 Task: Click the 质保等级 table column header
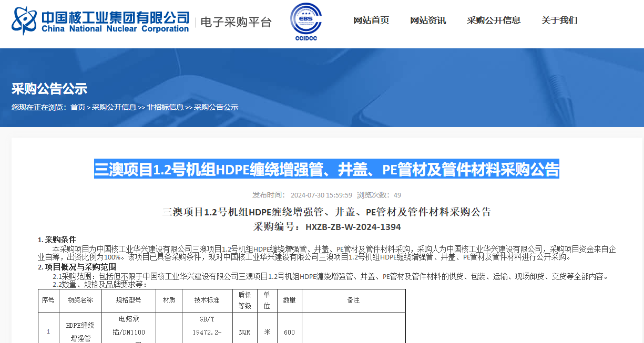tap(244, 300)
